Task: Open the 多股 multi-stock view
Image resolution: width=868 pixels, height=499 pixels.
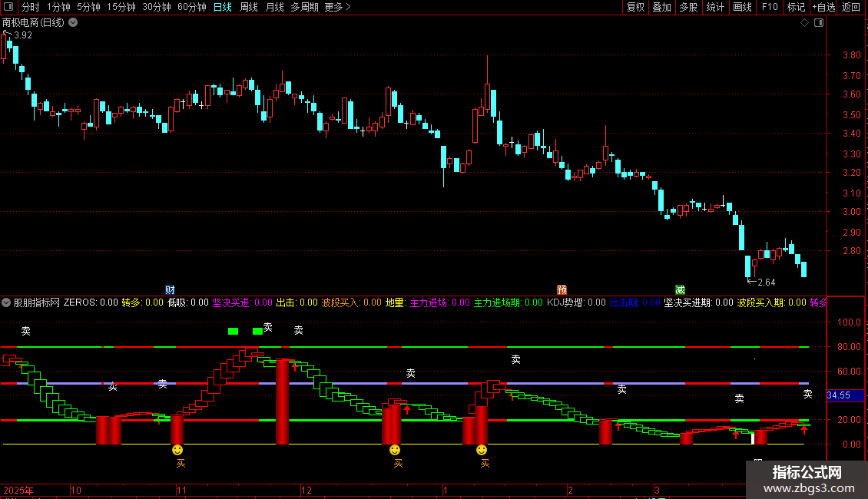Action: tap(689, 7)
